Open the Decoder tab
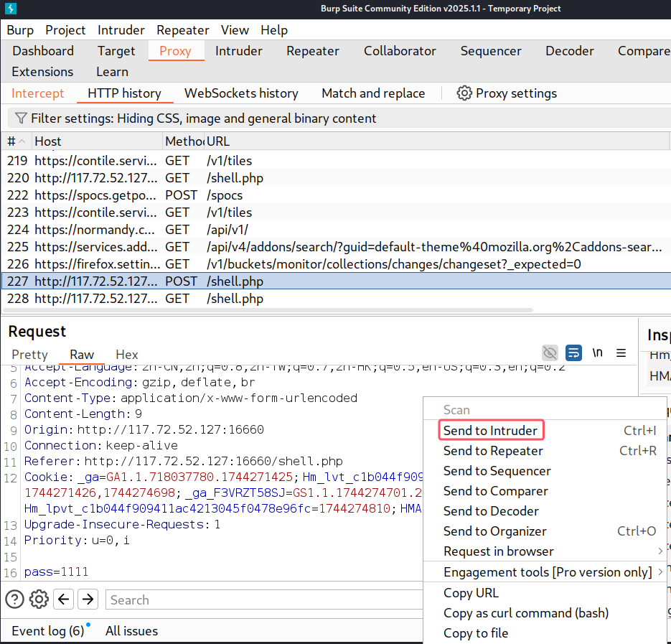 click(570, 50)
